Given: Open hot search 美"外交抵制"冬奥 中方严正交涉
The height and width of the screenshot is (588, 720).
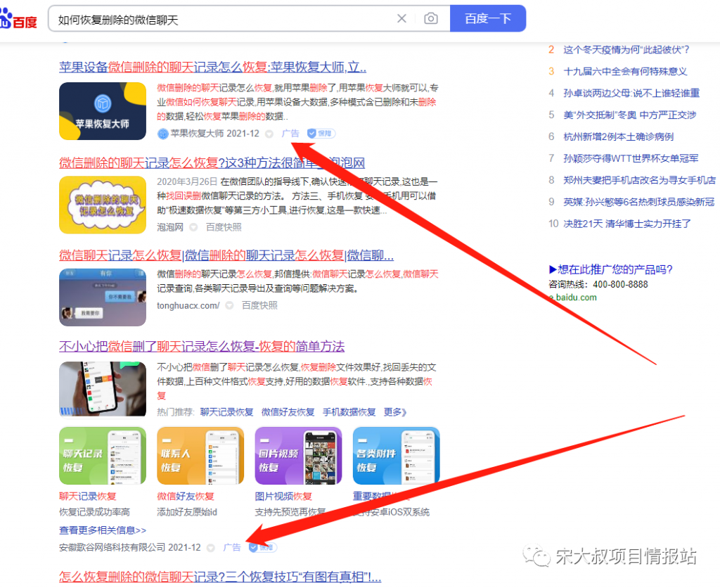Looking at the screenshot, I should [630, 115].
